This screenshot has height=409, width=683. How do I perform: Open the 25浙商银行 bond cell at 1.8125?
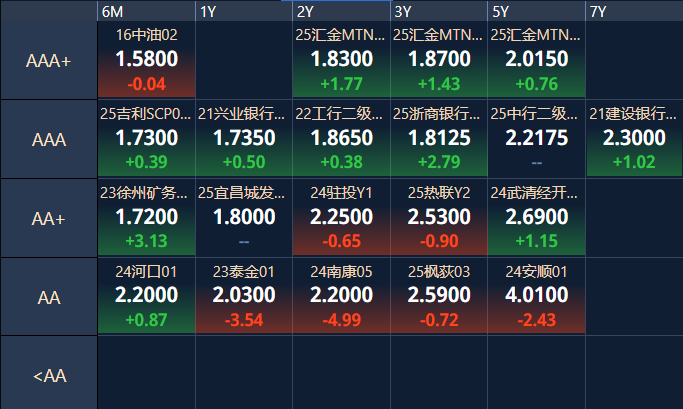439,138
